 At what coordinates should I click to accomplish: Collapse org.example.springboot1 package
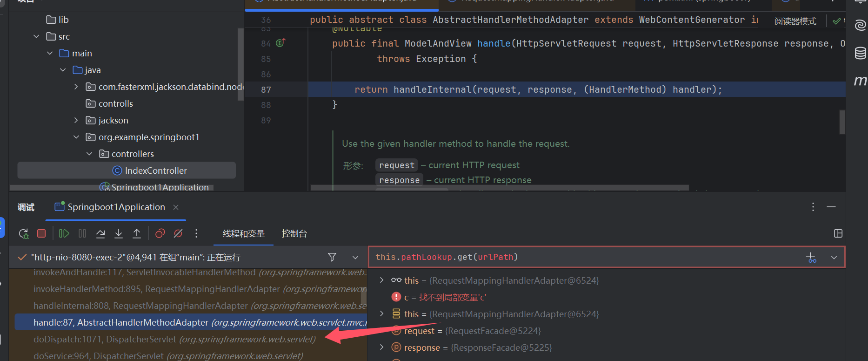[76, 137]
